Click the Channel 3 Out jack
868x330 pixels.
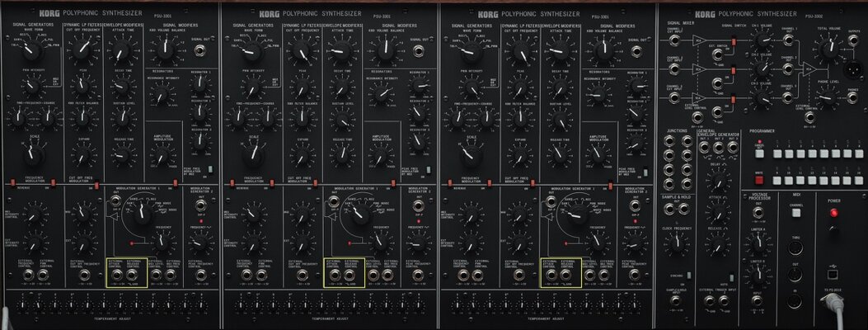pyautogui.click(x=788, y=98)
